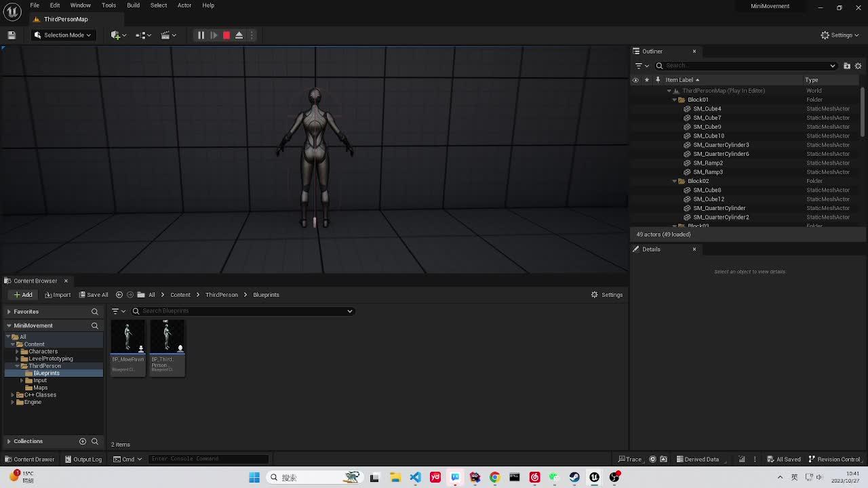Click the Add button in Content Browser

click(x=22, y=294)
